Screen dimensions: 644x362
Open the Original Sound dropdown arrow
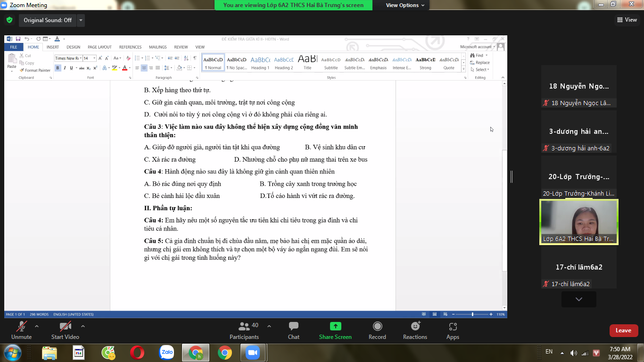point(81,20)
